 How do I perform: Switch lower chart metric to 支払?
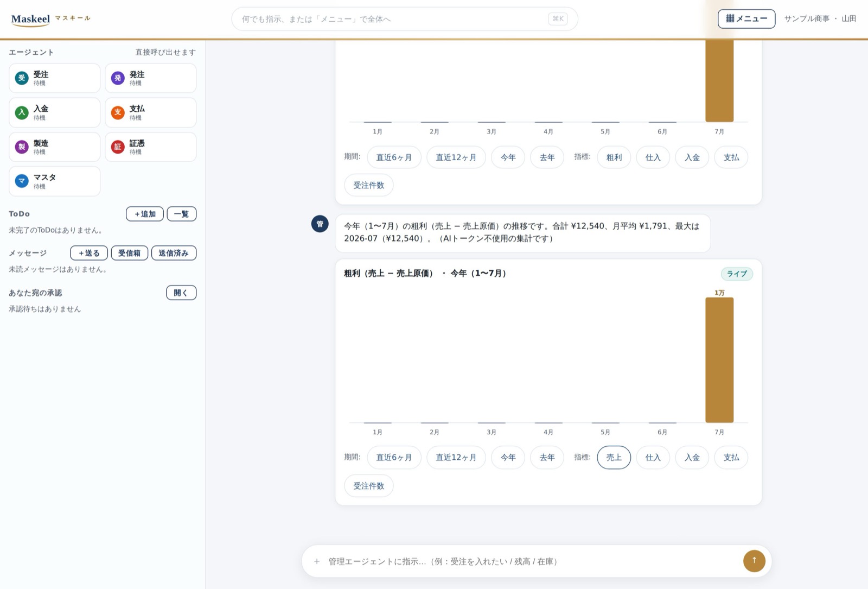coord(731,458)
